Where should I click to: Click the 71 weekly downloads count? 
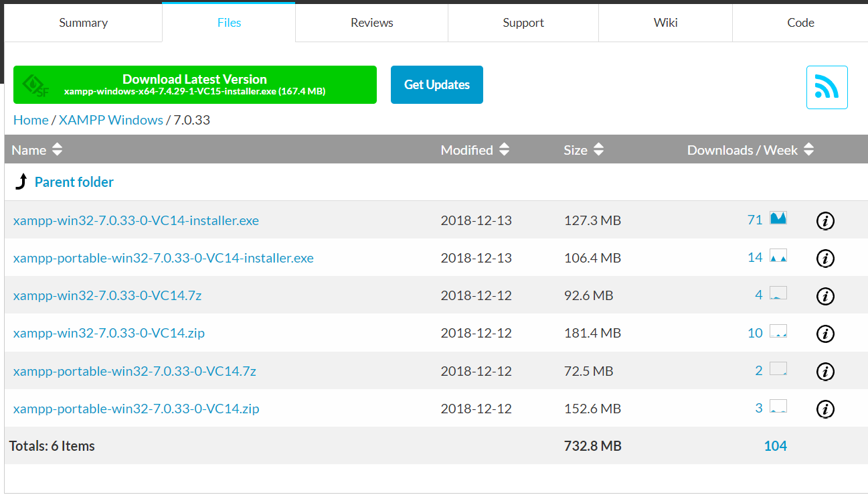click(x=755, y=220)
